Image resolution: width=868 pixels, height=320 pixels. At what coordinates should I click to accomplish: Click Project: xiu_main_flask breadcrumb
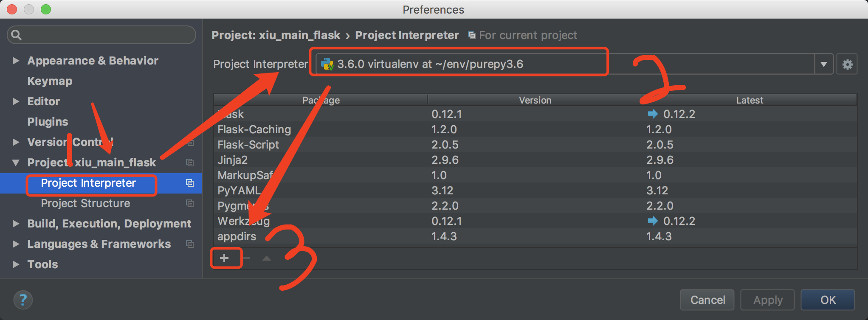276,35
